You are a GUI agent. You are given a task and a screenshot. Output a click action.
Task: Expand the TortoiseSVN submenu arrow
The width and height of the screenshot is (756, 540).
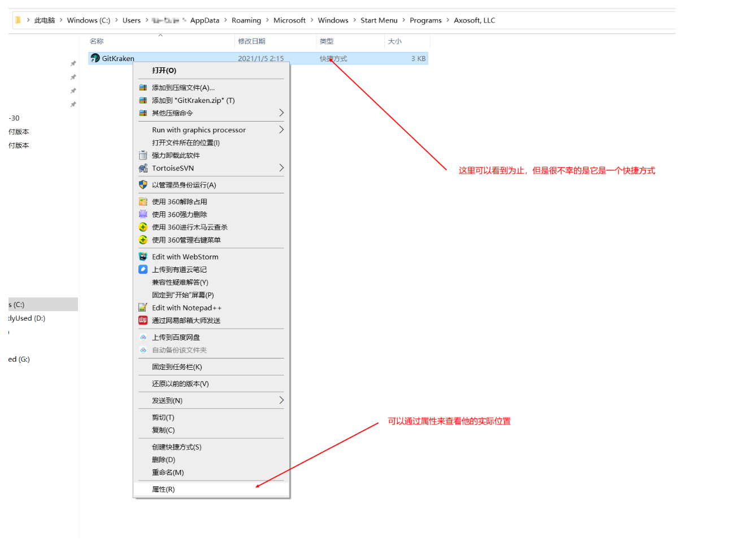pos(281,168)
